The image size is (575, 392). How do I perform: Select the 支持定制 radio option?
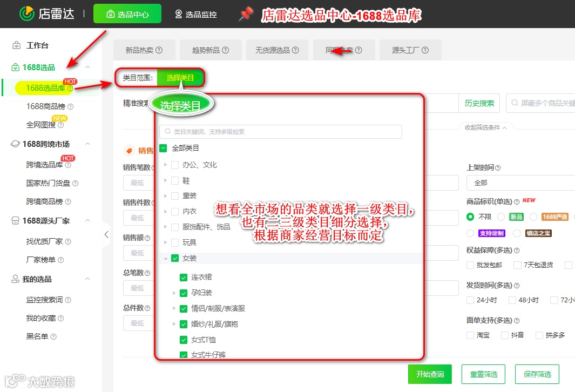pos(470,233)
